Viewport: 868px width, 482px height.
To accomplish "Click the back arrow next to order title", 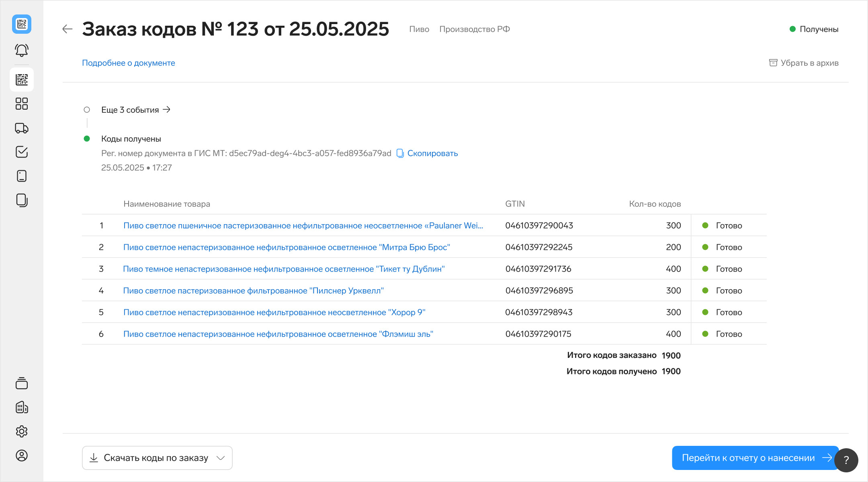I will 67,29.
